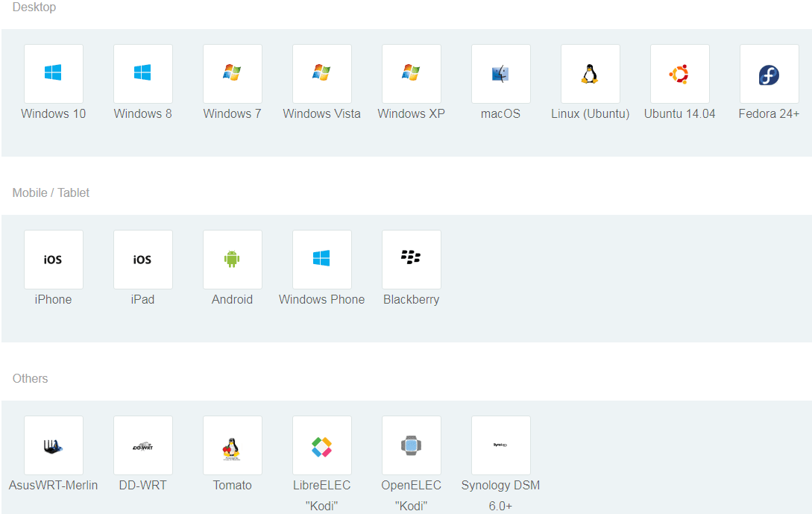
Task: Click the 'Windows 8' label
Action: tap(143, 113)
